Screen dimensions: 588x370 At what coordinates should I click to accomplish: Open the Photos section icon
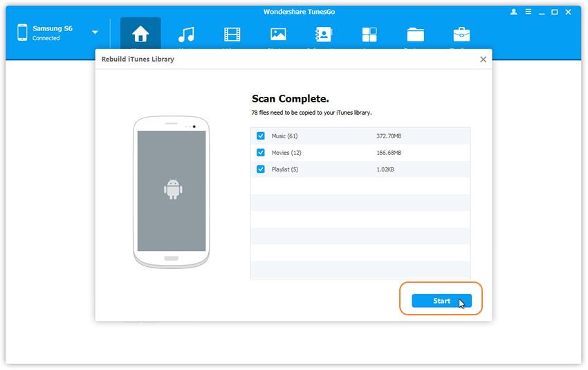pos(278,35)
